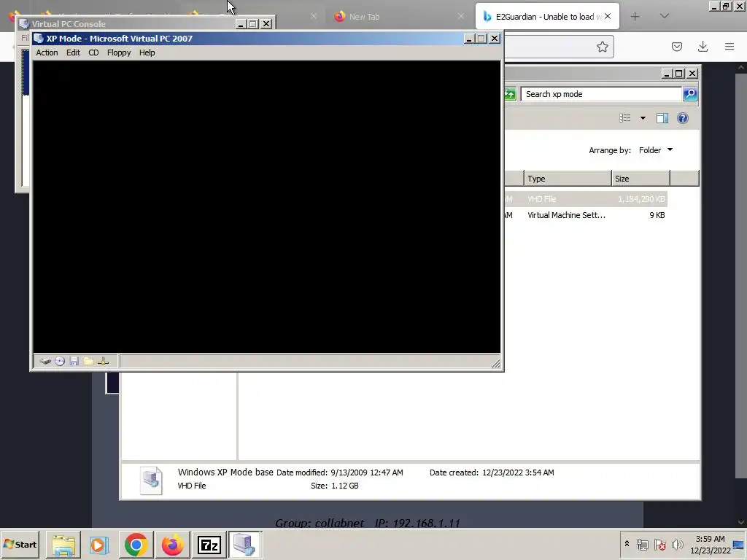747x560 pixels.
Task: Click the floppy disk icon in the Virtual PC status bar
Action: coord(74,362)
